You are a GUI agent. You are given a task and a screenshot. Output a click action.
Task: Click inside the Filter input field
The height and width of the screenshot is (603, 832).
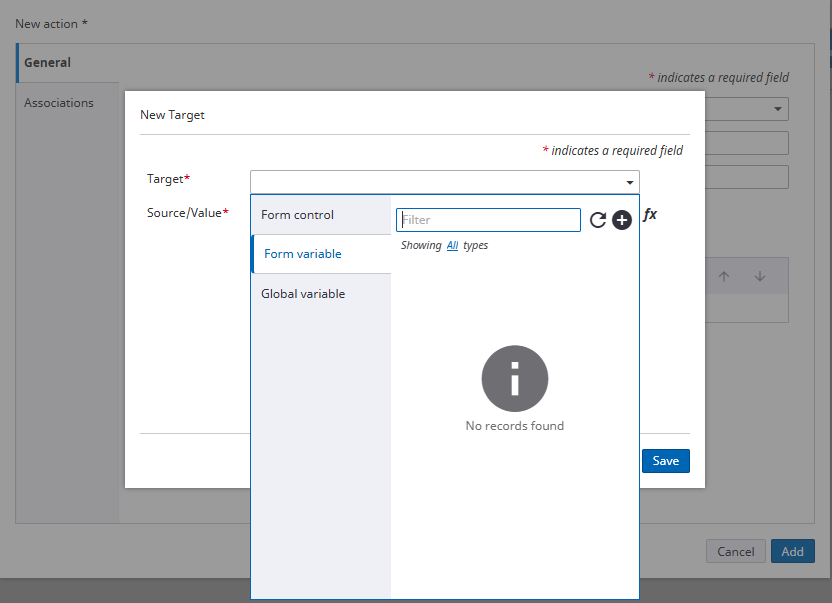click(x=488, y=219)
